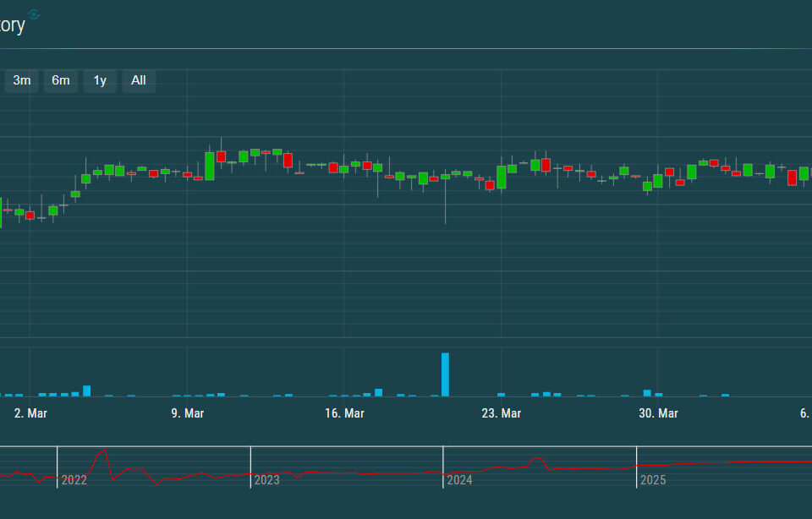Show All price history
The width and height of the screenshot is (812, 519).
click(x=139, y=80)
